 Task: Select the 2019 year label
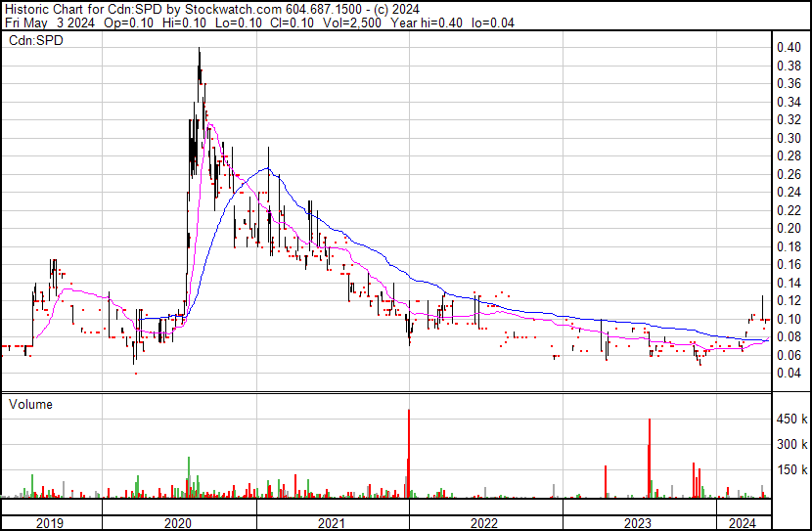click(50, 523)
